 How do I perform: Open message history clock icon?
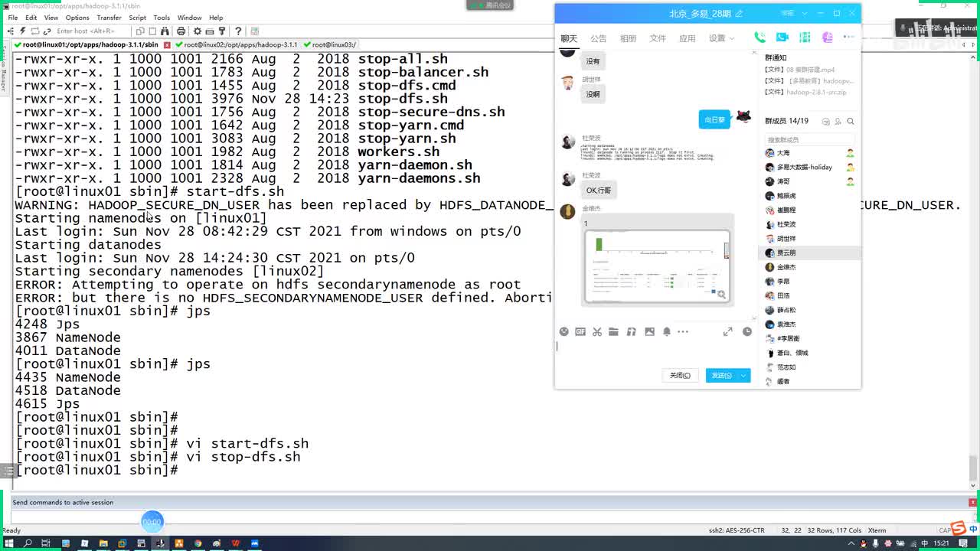coord(747,331)
